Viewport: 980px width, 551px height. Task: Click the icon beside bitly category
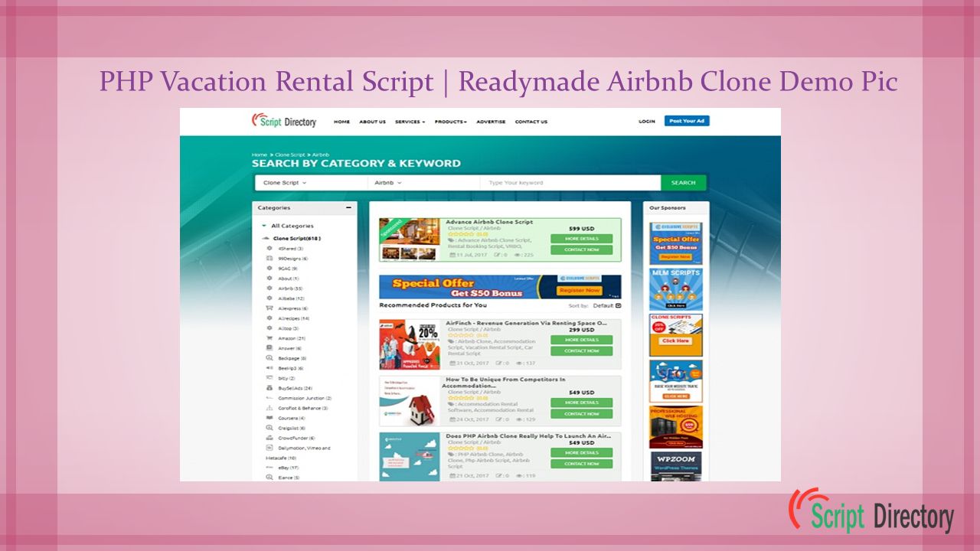tap(269, 378)
